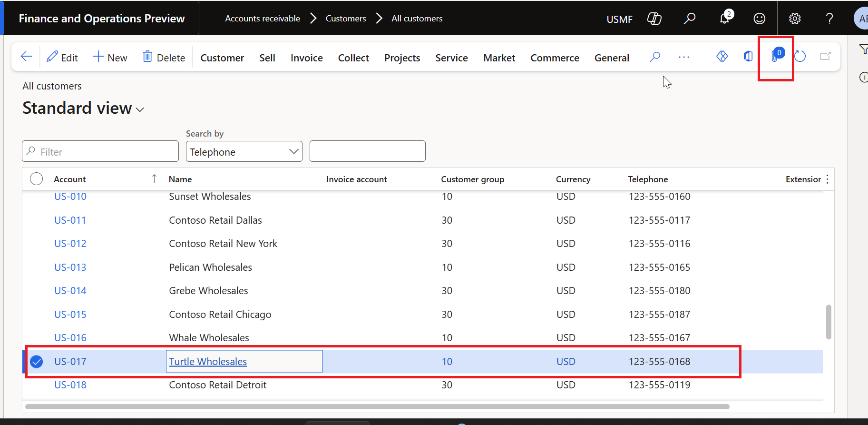This screenshot has height=425, width=868.
Task: Click the Finance and Operations Preview title
Action: pyautogui.click(x=102, y=19)
